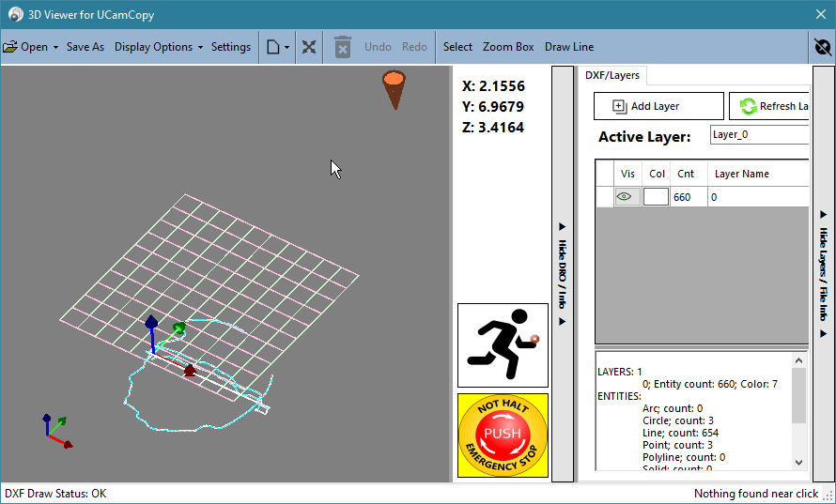Click the 'Point; count: 3' entry

click(677, 445)
